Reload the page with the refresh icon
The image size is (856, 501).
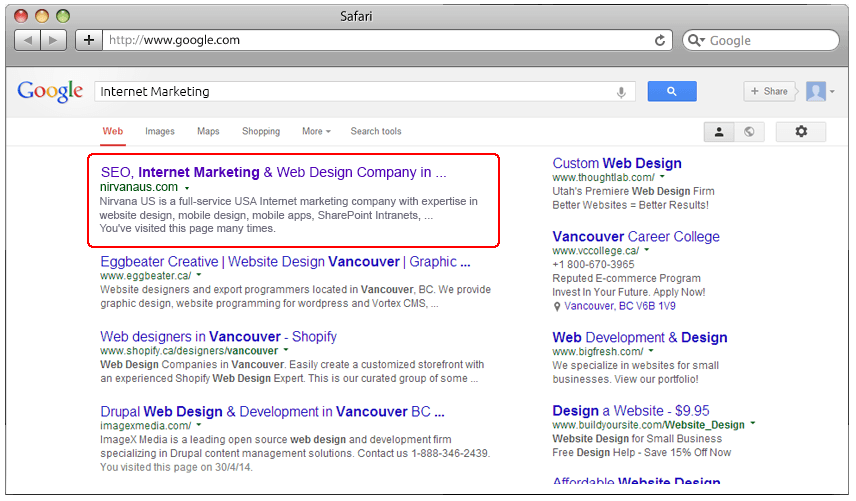click(x=660, y=40)
